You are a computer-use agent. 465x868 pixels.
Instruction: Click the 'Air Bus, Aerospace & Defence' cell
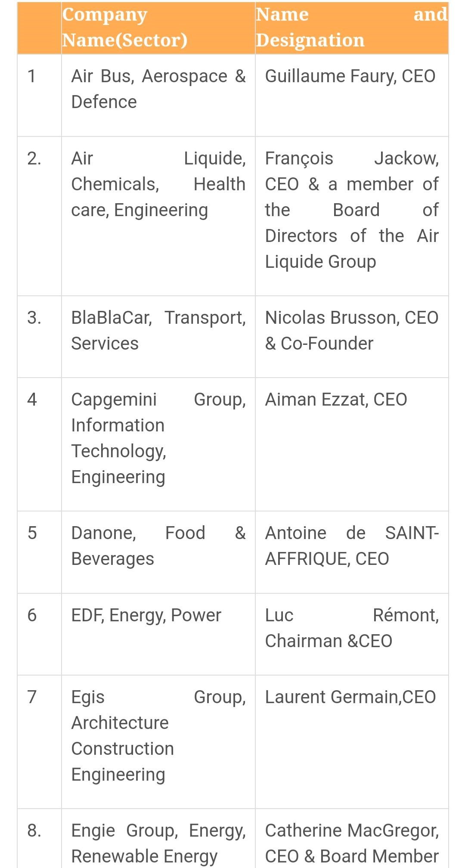point(158,95)
